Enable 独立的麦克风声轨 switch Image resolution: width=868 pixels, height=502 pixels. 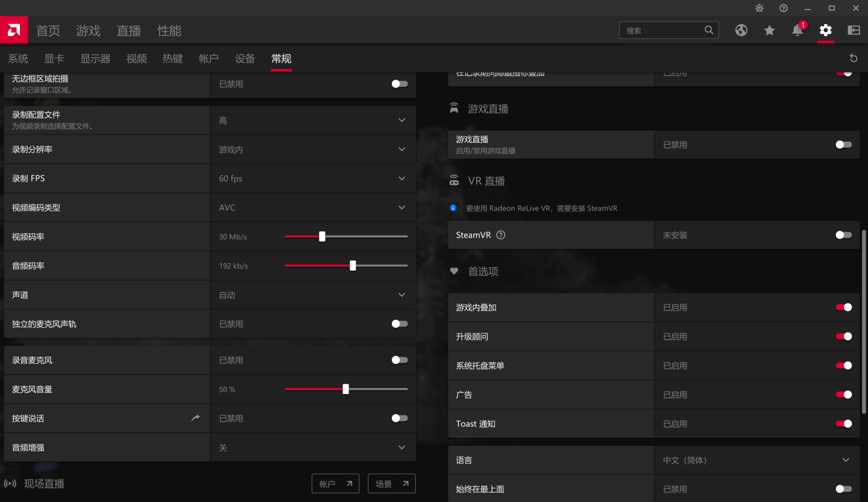tap(400, 324)
